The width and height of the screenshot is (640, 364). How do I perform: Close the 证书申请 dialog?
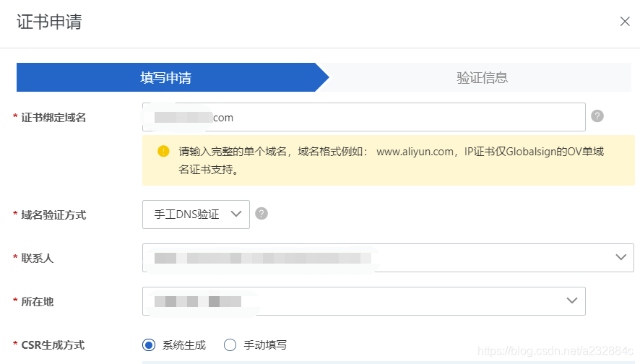[625, 21]
